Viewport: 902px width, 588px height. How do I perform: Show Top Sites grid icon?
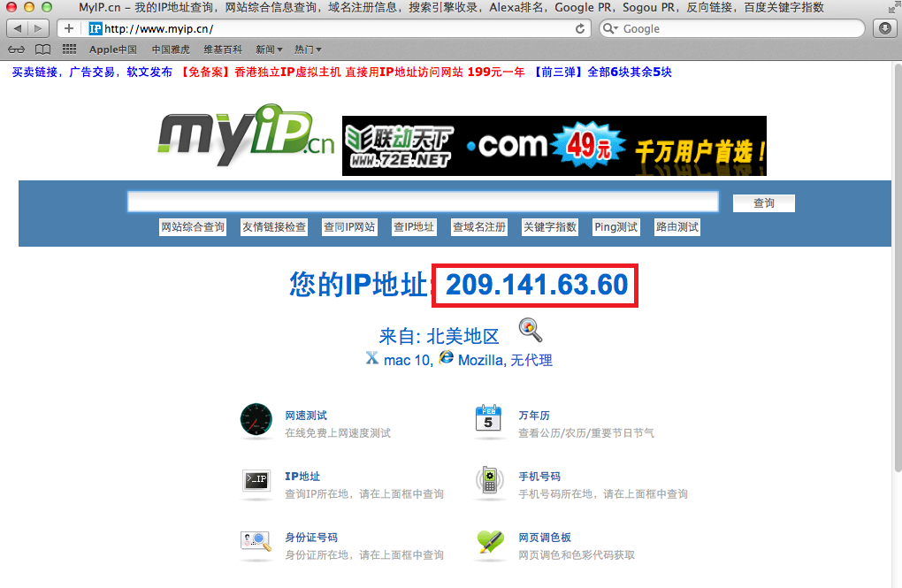tap(69, 50)
